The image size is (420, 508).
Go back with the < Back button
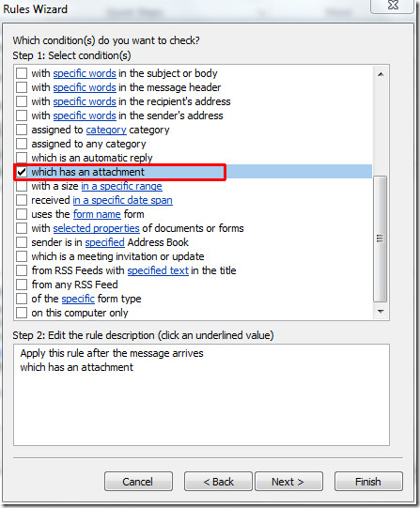pos(218,482)
